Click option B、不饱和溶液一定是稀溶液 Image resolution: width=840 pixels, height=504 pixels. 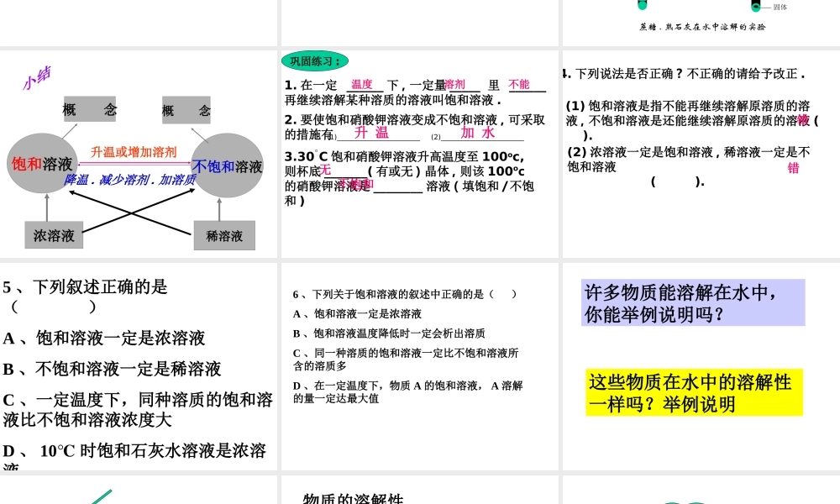[112, 369]
